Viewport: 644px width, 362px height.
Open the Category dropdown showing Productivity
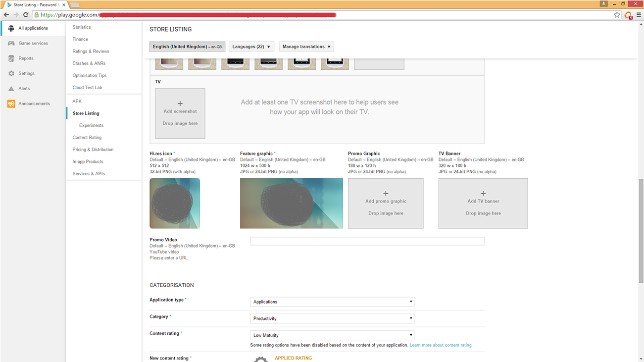(332, 318)
